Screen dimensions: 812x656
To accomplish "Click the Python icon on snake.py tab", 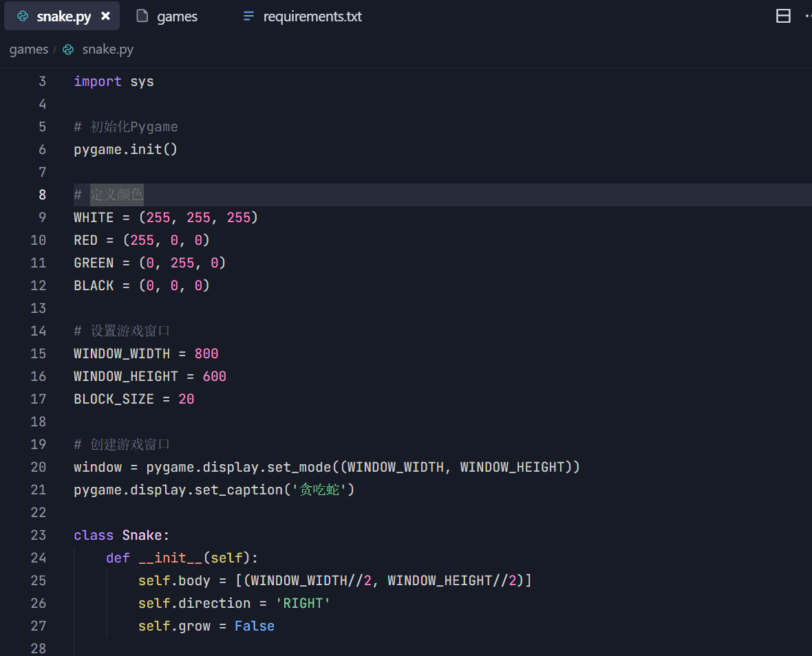I will (x=23, y=17).
